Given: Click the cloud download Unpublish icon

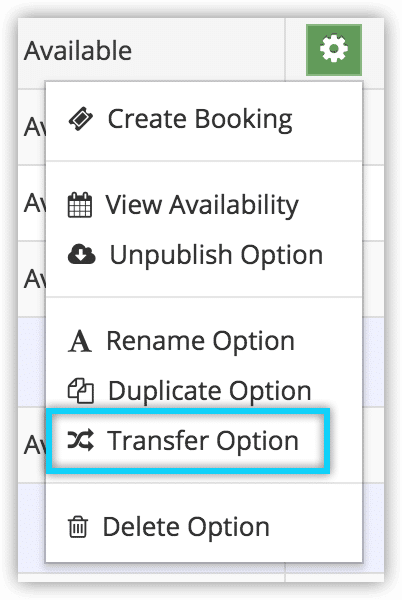Looking at the screenshot, I should click(x=81, y=254).
